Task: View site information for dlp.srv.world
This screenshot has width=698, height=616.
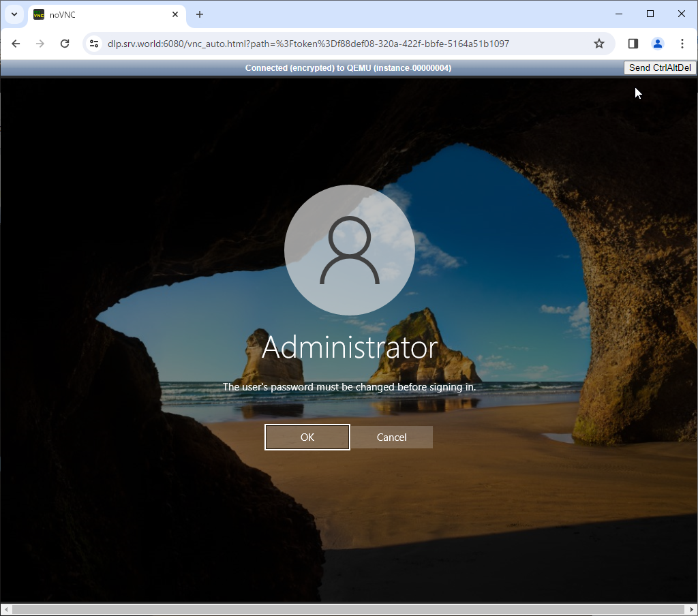Action: (95, 44)
